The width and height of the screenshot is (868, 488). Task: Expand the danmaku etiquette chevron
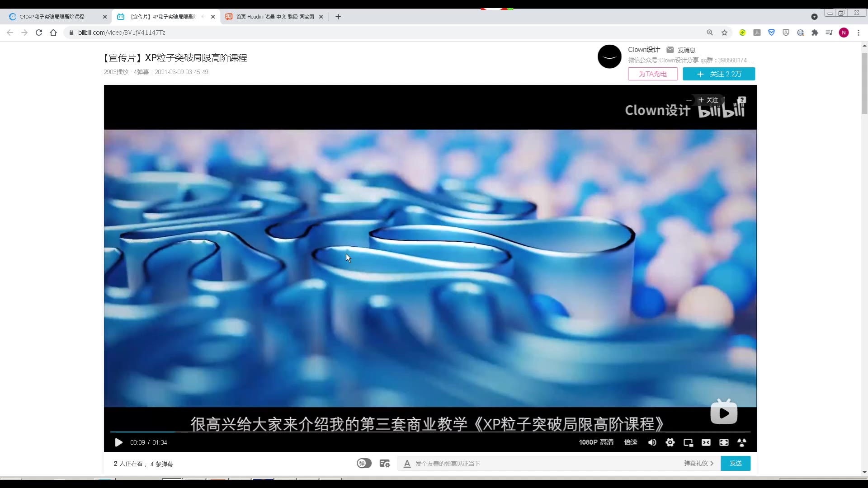[x=712, y=463]
